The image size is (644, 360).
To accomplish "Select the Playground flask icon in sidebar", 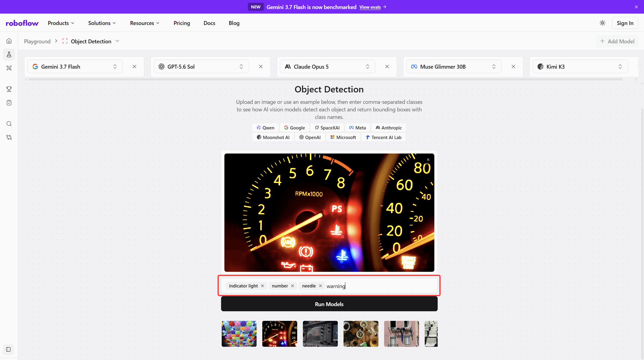I will point(9,54).
